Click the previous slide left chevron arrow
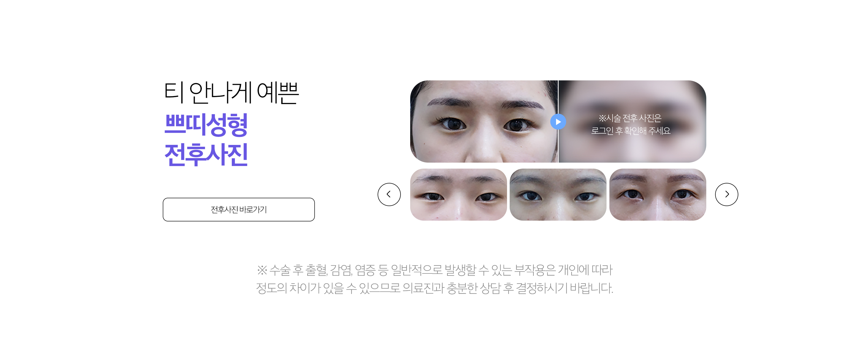The height and width of the screenshot is (364, 868). (x=389, y=194)
